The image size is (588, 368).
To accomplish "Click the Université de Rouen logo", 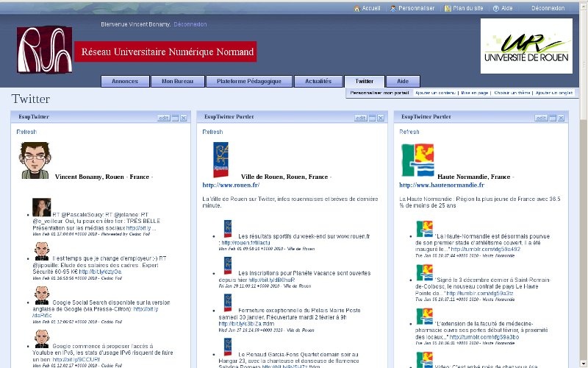I will pos(526,46).
